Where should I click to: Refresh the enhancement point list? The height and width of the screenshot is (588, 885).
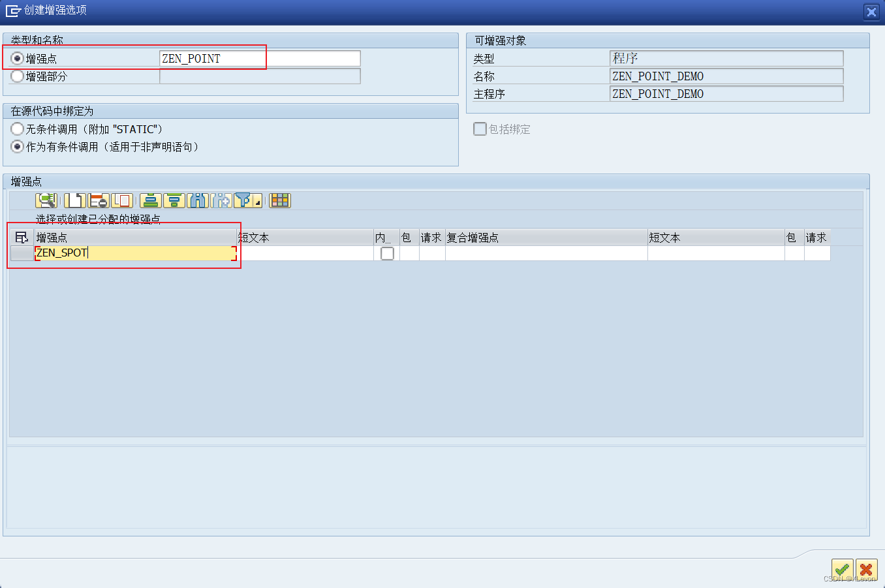[46, 200]
